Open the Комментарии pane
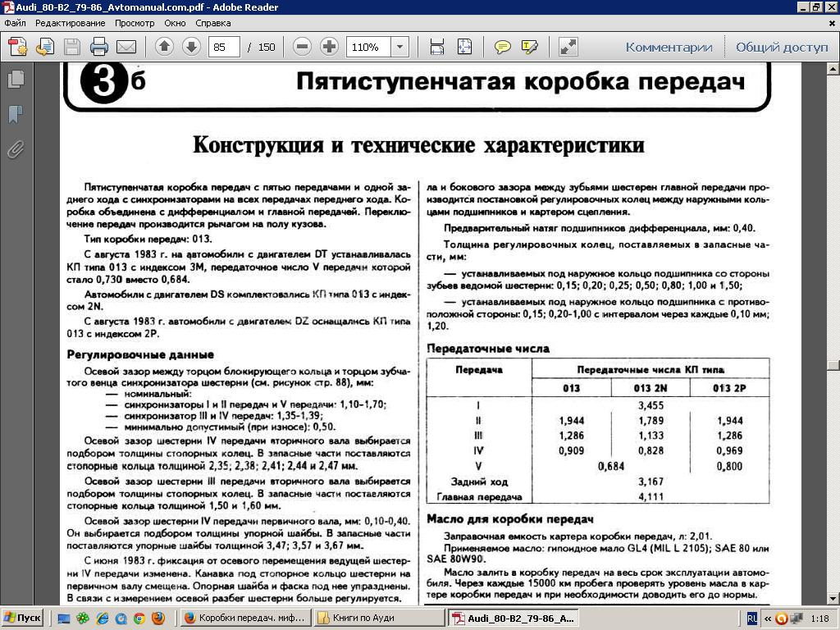 click(x=669, y=47)
